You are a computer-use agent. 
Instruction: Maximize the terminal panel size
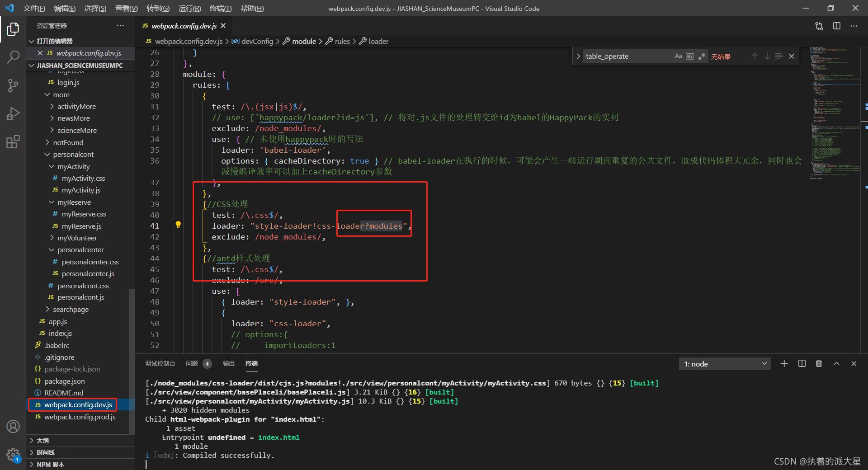tap(836, 364)
